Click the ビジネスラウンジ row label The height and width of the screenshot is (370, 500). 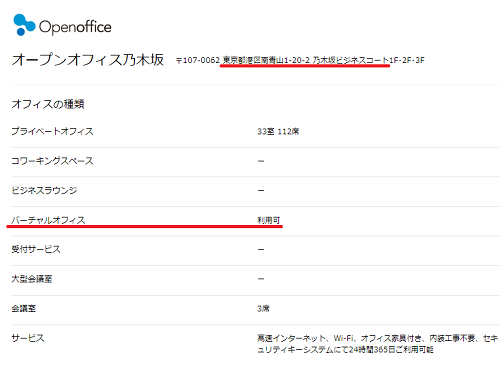click(x=44, y=190)
